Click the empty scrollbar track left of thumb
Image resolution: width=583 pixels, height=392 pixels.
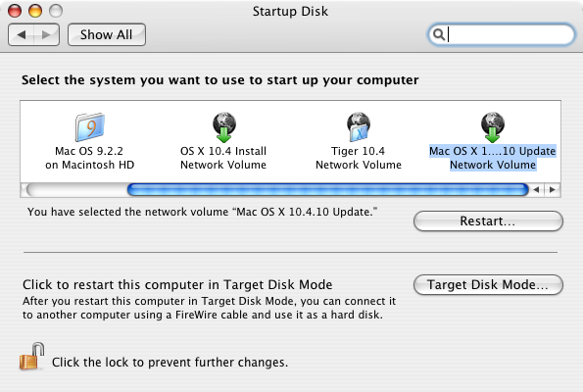[76, 190]
